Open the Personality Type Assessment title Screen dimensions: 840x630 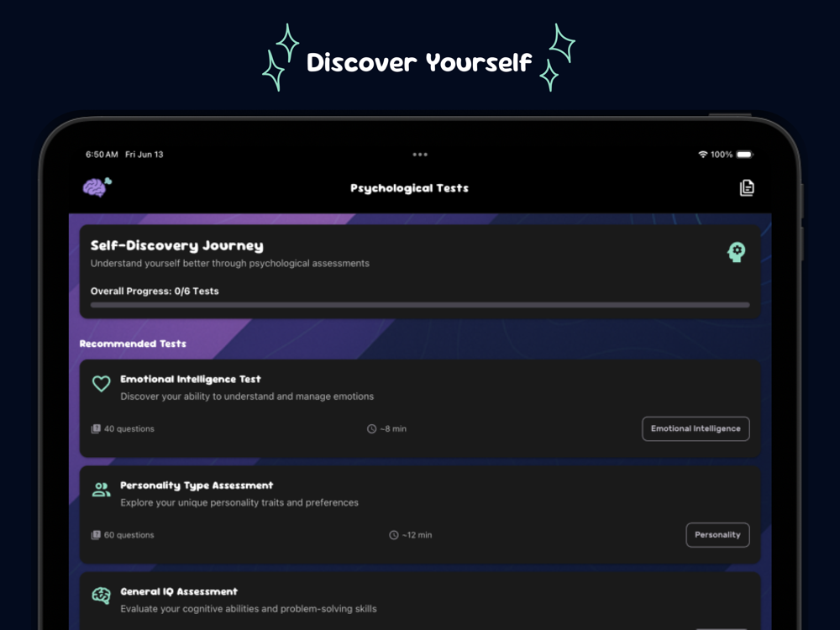tap(197, 486)
